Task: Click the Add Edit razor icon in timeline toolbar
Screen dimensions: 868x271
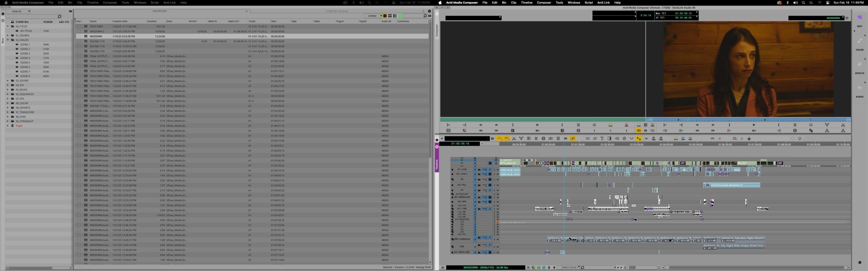Action: (x=514, y=139)
